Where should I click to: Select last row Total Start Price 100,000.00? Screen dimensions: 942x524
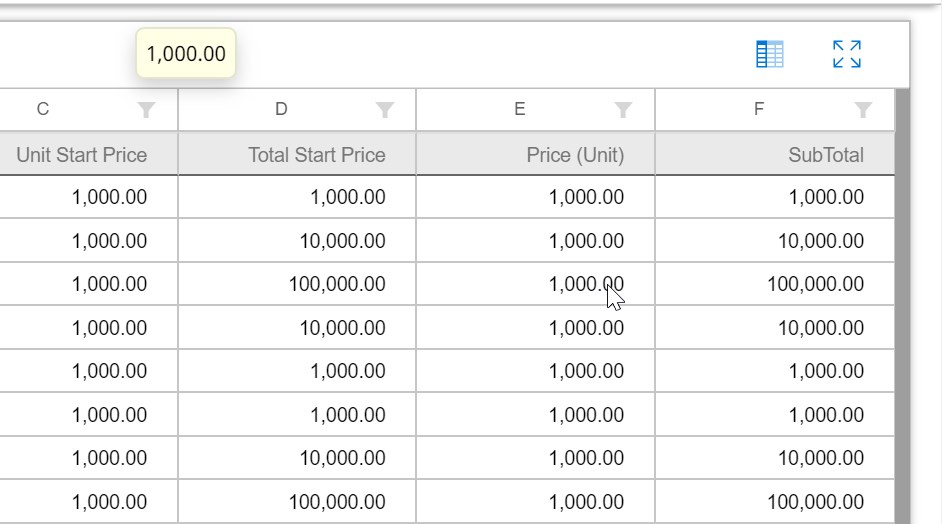pos(337,502)
